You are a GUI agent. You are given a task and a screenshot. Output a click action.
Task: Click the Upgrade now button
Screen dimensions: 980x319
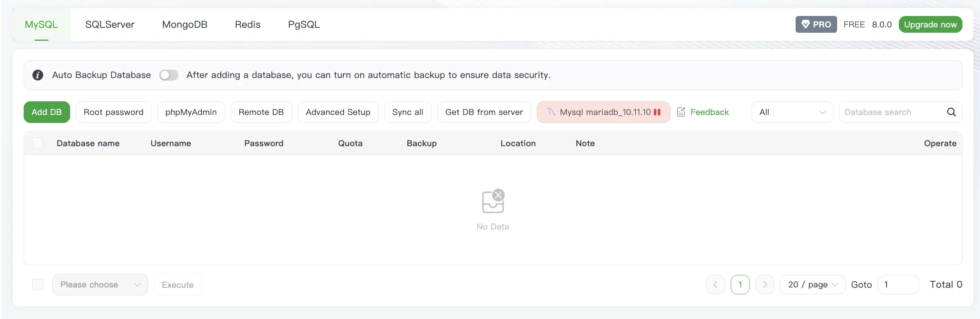(930, 24)
